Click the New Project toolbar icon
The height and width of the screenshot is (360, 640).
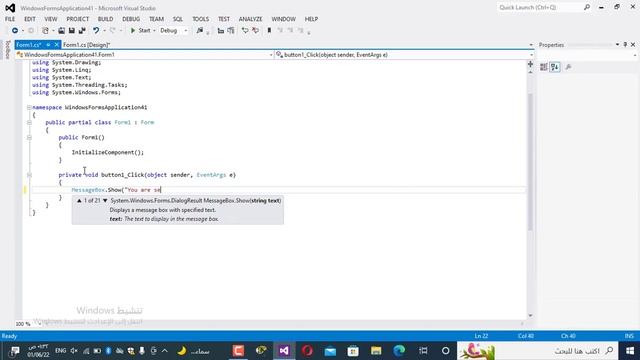click(45, 31)
